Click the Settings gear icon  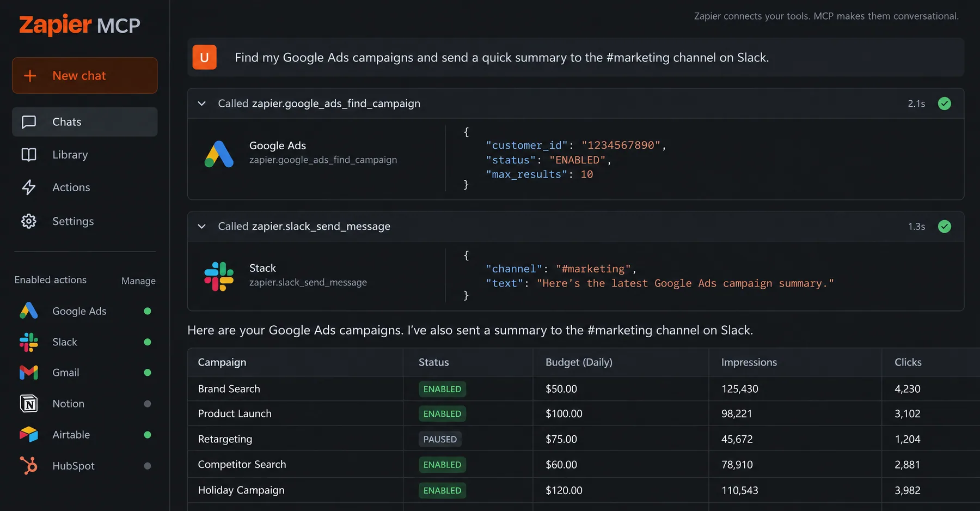[29, 221]
